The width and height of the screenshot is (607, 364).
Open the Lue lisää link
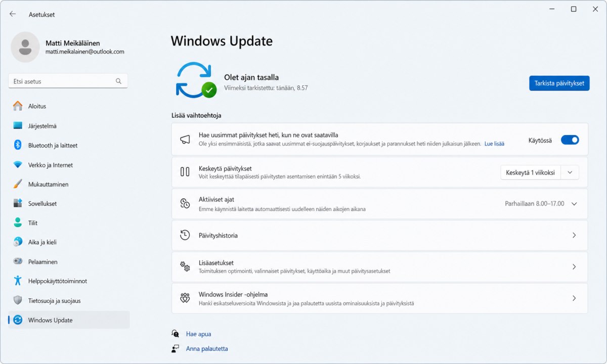[x=494, y=144]
